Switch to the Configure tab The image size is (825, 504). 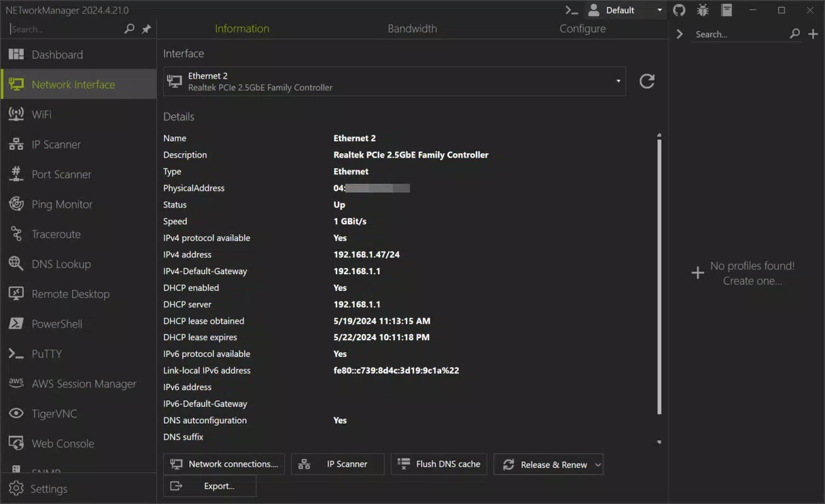coord(582,28)
